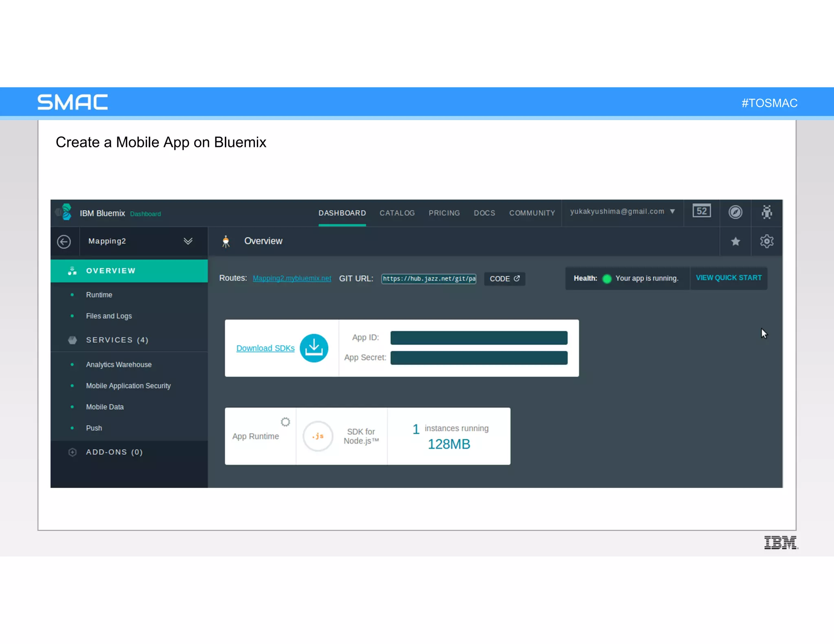Open the COMMUNITY tab
This screenshot has height=644, width=834.
[x=532, y=213]
